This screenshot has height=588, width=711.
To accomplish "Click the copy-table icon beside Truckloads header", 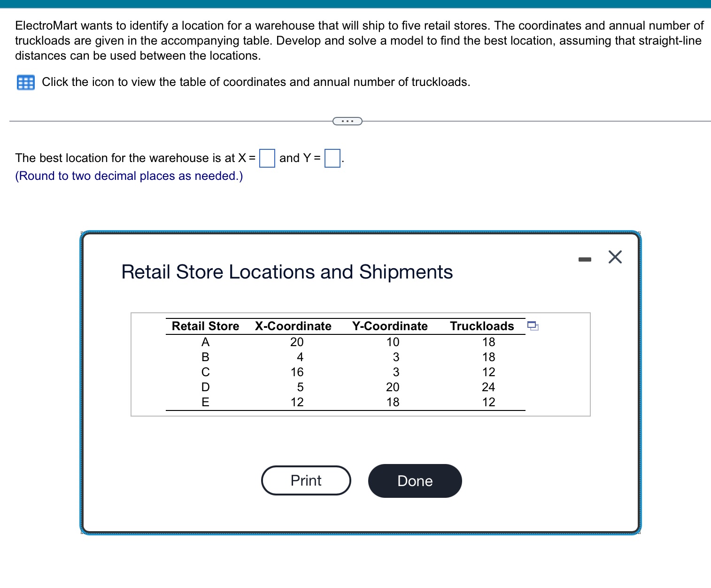I will pyautogui.click(x=533, y=325).
